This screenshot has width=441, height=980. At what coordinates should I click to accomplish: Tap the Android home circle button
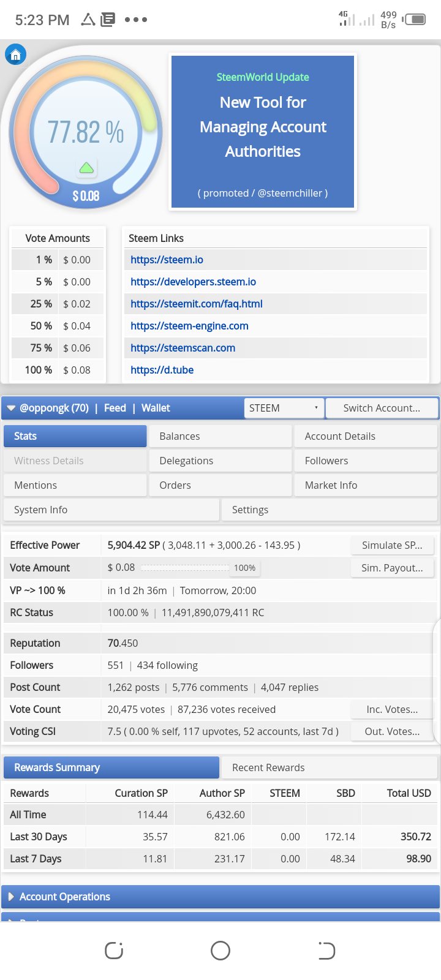pos(221,951)
